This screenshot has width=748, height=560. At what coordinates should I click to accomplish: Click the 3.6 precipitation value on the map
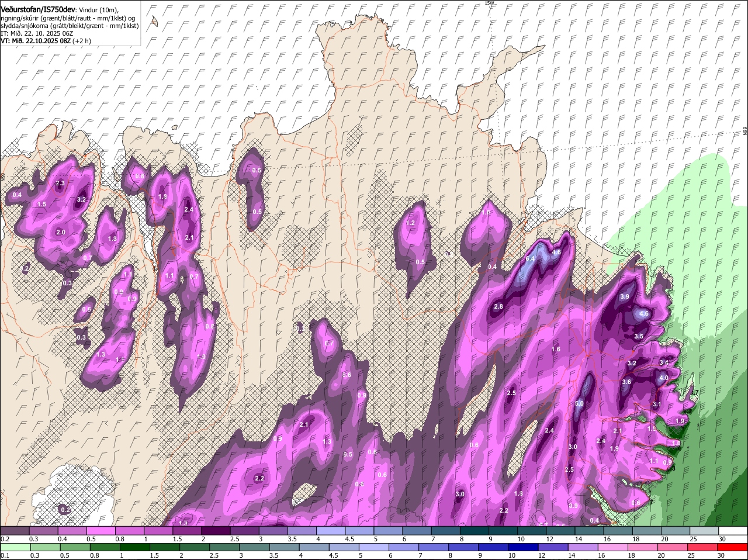[626, 382]
